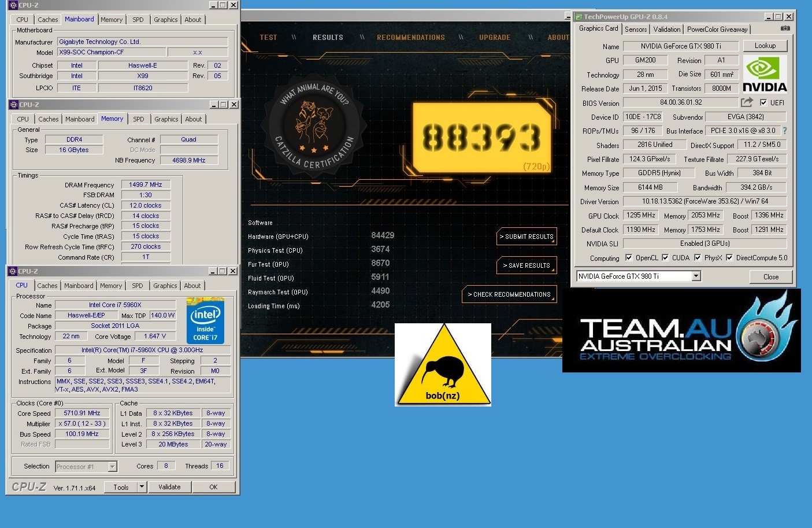Click the bus interface question mark icon
Viewport: 812px width, 528px height.
point(784,131)
